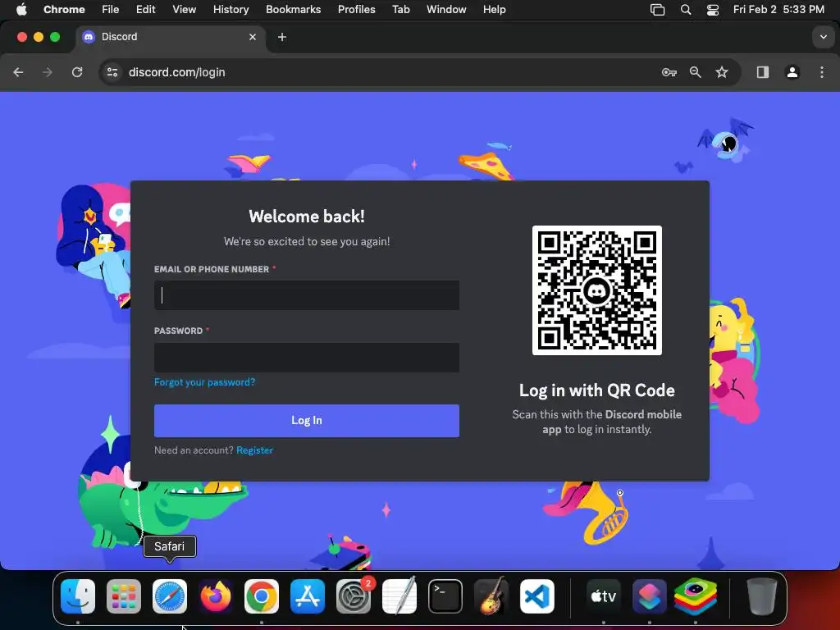Focus the Password field
This screenshot has height=630, width=840.
(307, 358)
